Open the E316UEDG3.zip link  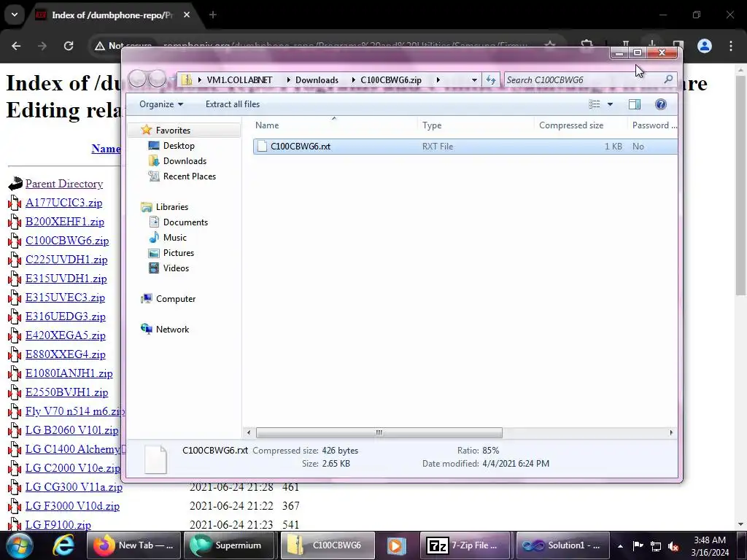point(65,316)
